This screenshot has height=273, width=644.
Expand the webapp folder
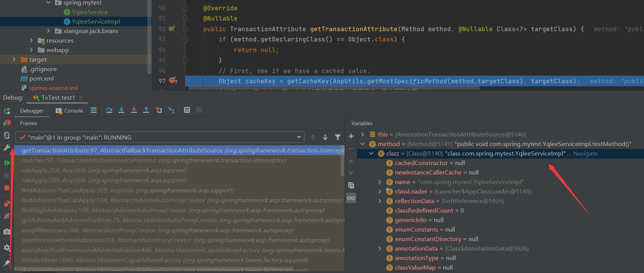point(31,50)
